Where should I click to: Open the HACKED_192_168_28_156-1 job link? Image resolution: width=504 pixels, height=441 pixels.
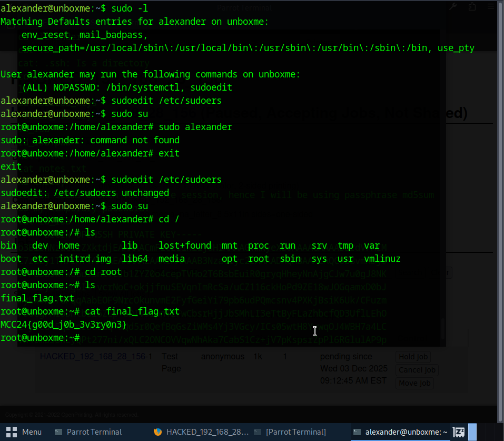[x=96, y=357]
